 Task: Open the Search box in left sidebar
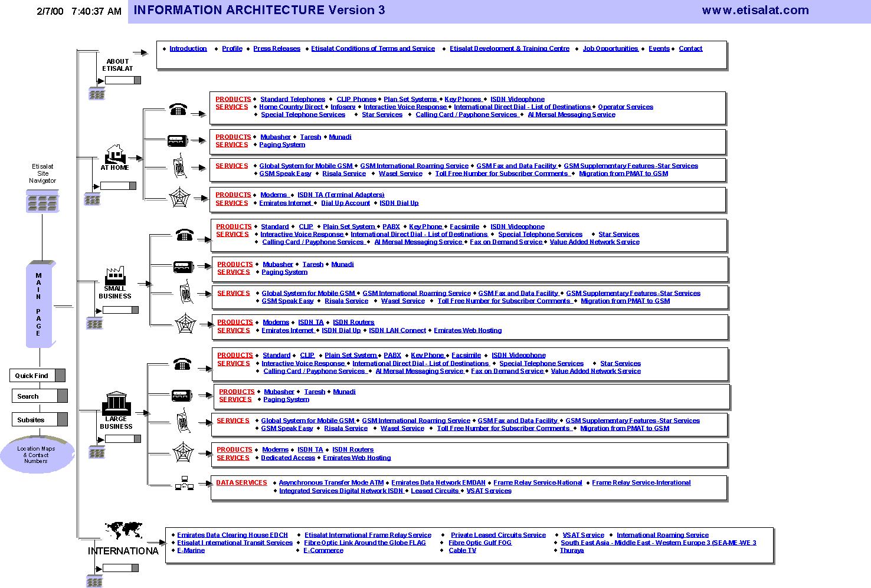(x=40, y=396)
